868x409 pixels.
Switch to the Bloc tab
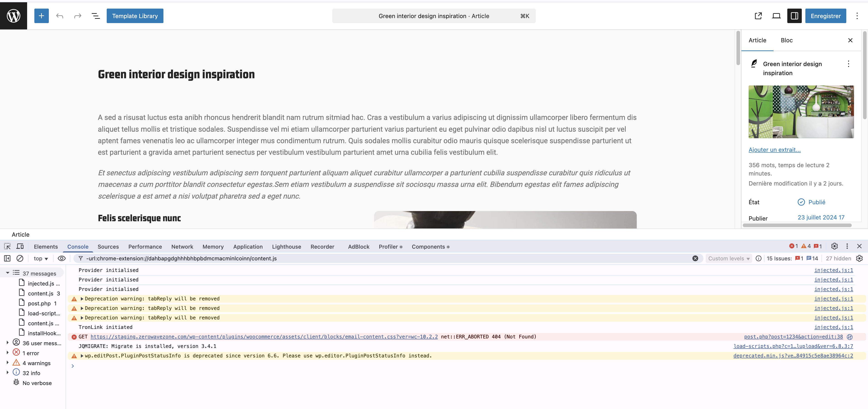pos(786,40)
